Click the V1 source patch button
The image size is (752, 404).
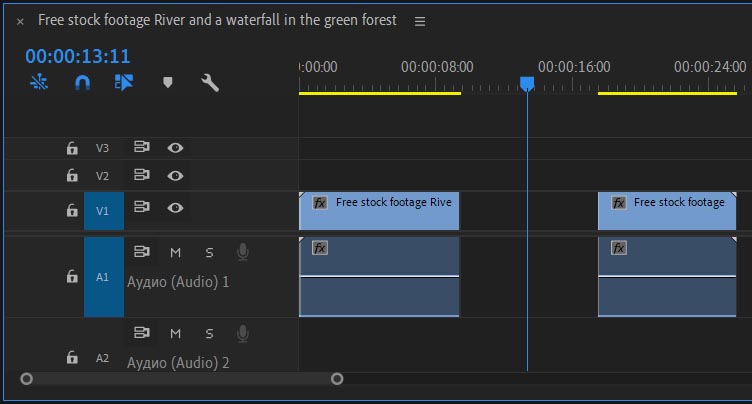coord(103,211)
